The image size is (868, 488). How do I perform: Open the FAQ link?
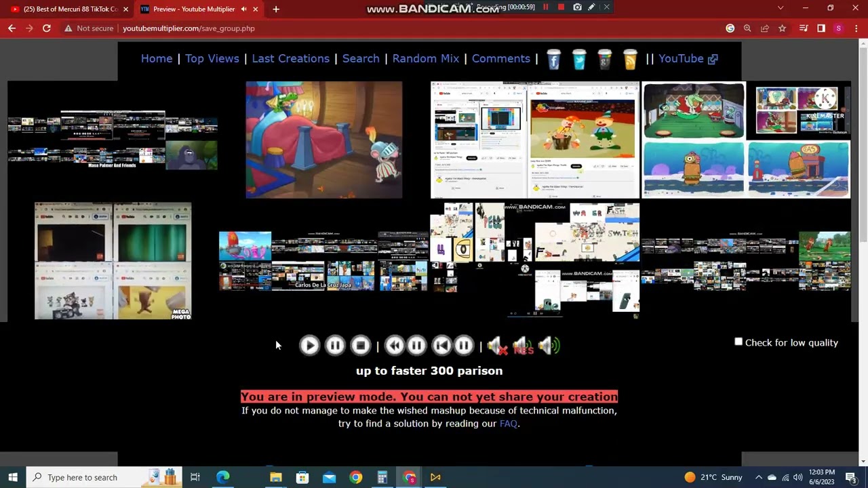click(x=508, y=424)
